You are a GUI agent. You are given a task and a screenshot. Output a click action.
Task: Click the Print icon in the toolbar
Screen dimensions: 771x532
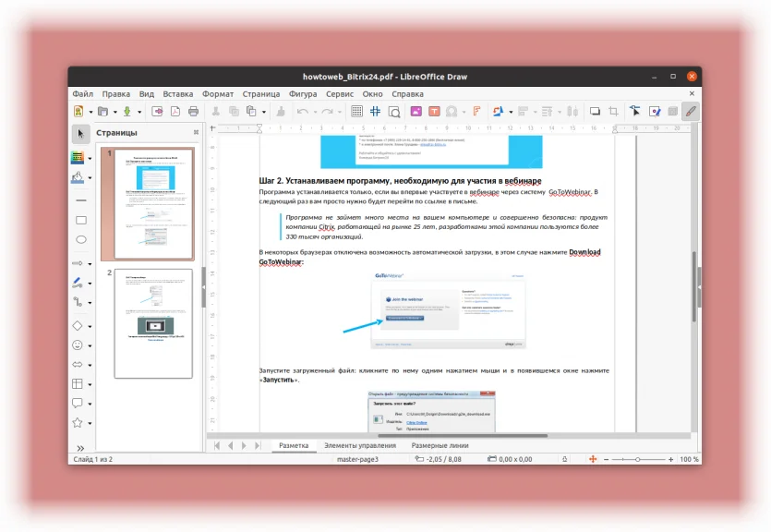click(x=193, y=112)
